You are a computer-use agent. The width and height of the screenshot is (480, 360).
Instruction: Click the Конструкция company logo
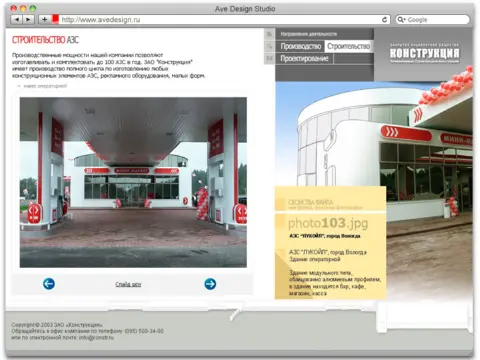[424, 53]
